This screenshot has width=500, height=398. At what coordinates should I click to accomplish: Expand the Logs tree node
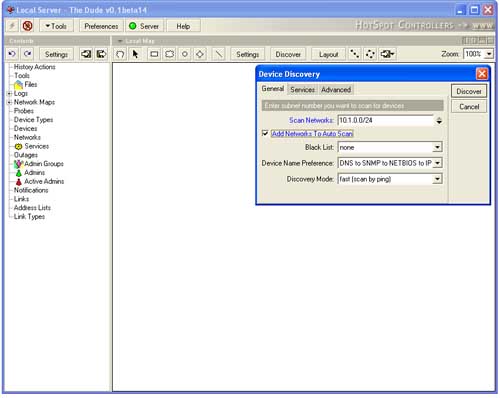10,94
